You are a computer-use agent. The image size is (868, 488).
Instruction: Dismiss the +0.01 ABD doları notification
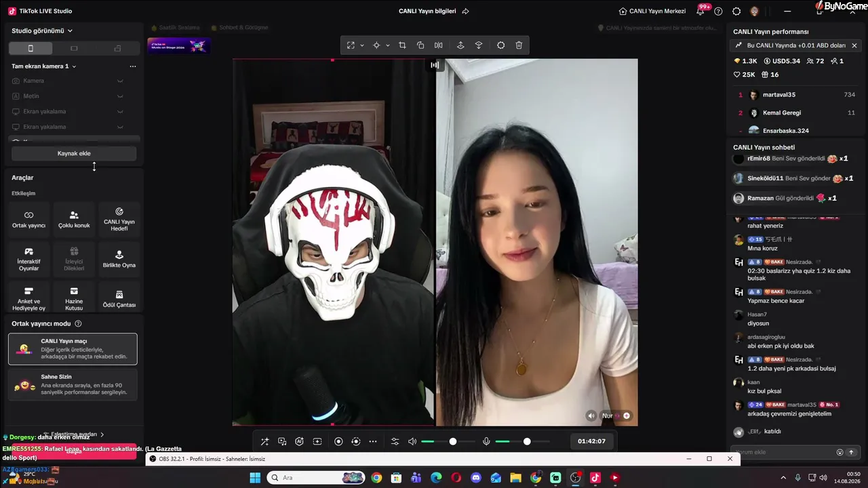coord(854,45)
